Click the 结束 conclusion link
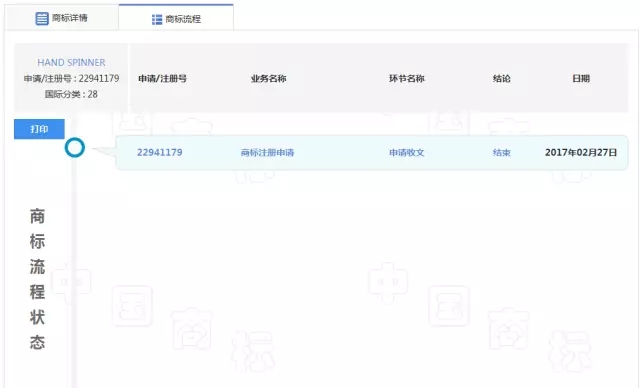The height and width of the screenshot is (388, 640). tap(502, 153)
